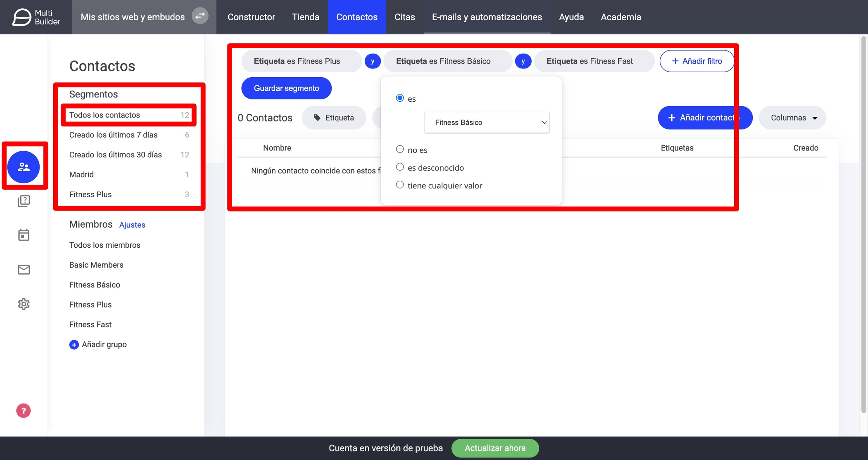Open E-mails y automatizaciones menu
The height and width of the screenshot is (460, 868).
tap(487, 17)
